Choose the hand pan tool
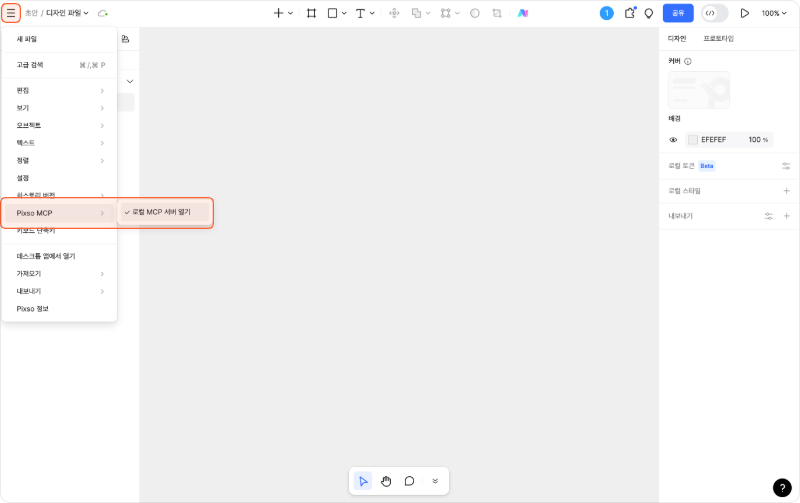The height and width of the screenshot is (503, 800). tap(386, 481)
